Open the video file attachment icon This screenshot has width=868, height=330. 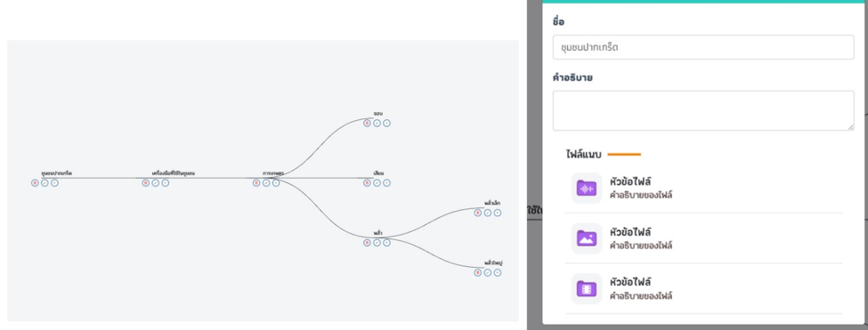(x=586, y=288)
